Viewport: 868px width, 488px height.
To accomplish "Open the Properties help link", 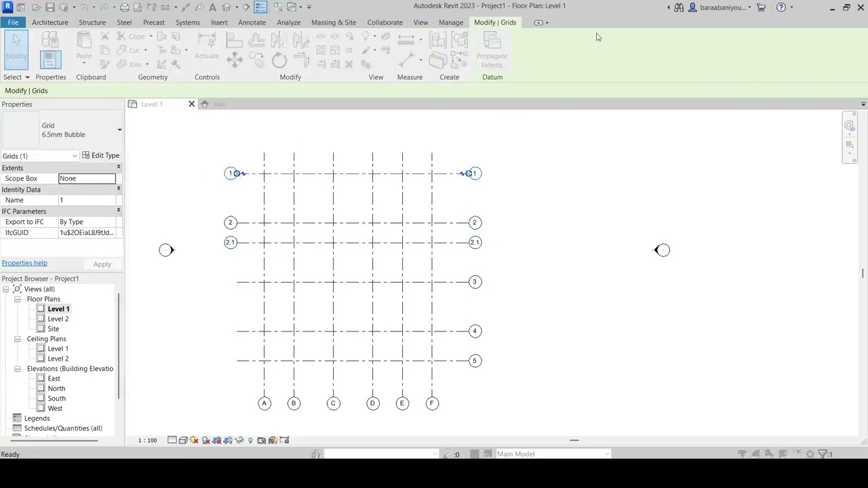I will tap(24, 263).
